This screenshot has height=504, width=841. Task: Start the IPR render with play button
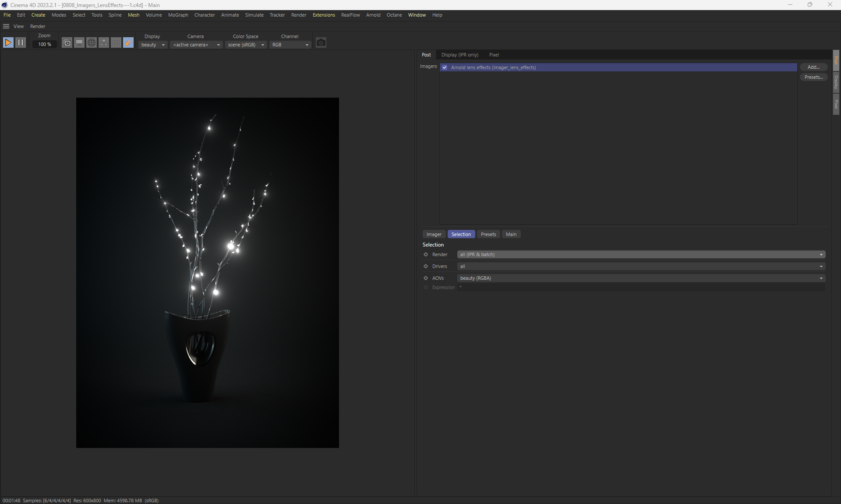point(8,42)
